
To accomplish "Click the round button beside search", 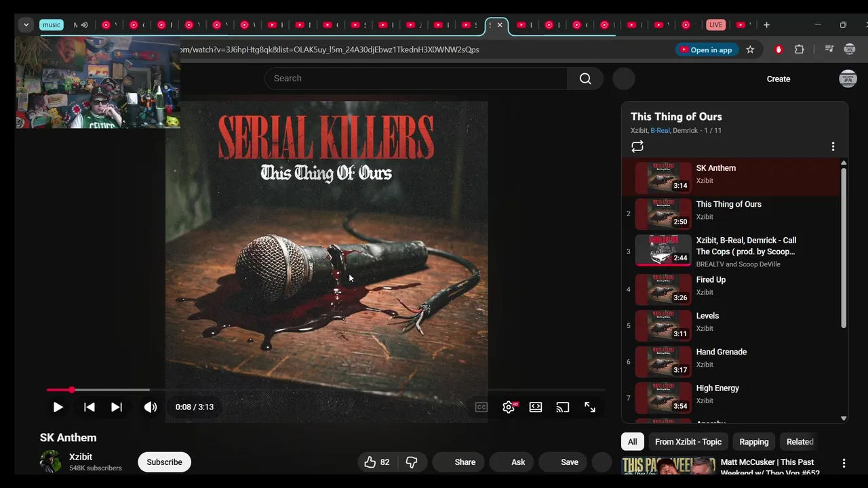I will pyautogui.click(x=624, y=79).
